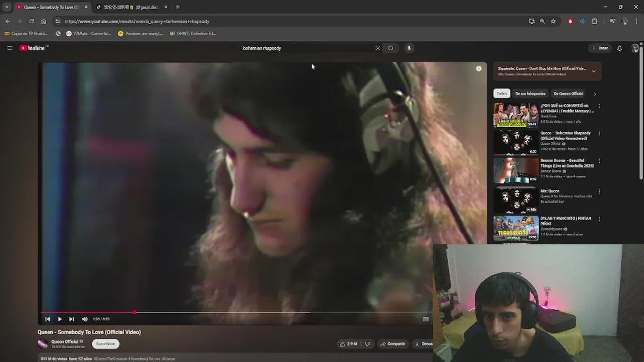Share the video with Compartir

click(x=392, y=344)
